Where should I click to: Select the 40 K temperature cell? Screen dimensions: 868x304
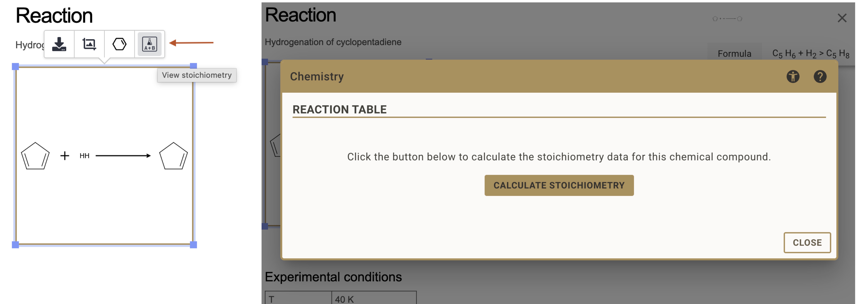pos(373,299)
